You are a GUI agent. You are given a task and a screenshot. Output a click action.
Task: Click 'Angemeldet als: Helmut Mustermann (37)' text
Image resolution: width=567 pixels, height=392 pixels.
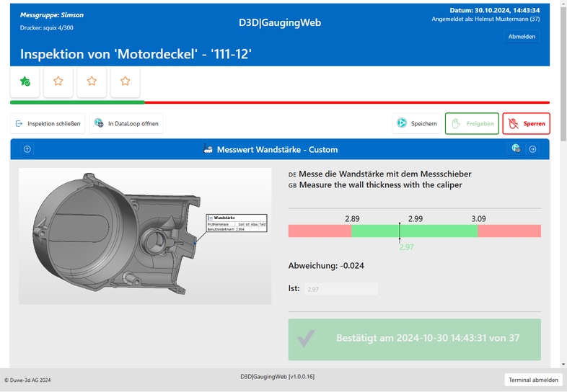pyautogui.click(x=485, y=19)
